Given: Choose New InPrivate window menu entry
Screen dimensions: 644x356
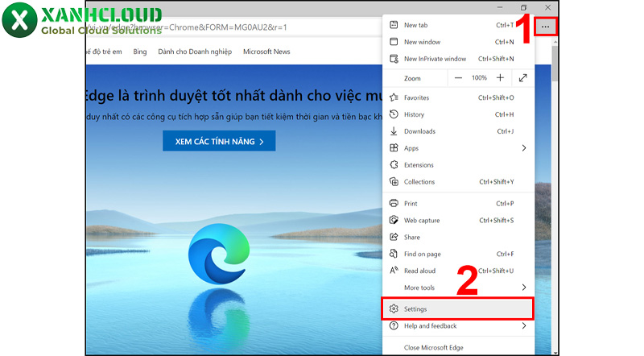Looking at the screenshot, I should coord(458,59).
